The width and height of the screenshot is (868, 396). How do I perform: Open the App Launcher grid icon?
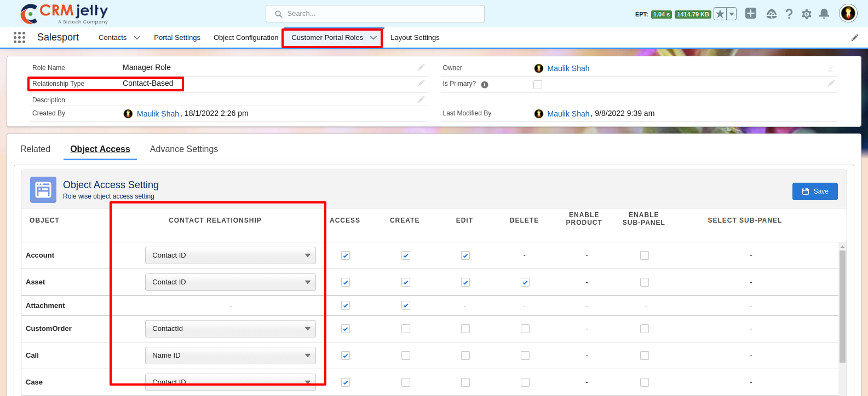(x=19, y=37)
